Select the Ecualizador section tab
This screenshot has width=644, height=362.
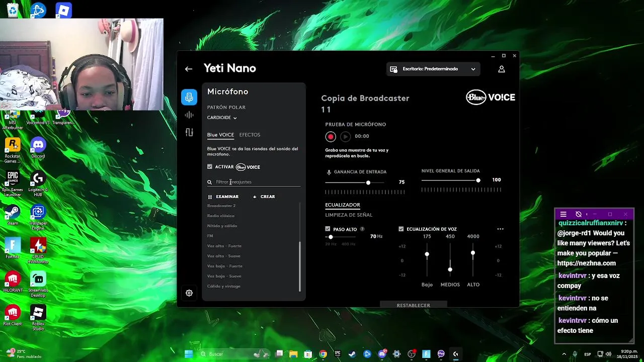pyautogui.click(x=343, y=205)
